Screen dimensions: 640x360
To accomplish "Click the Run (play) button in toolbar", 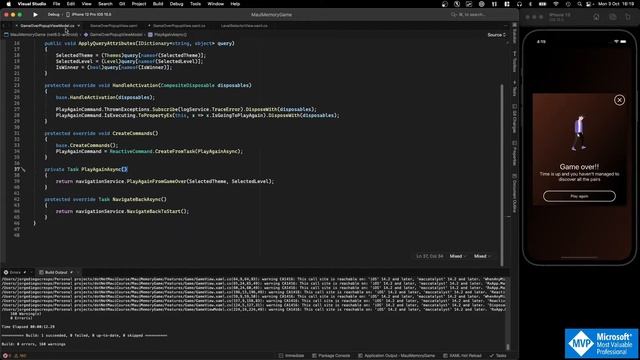I will [36, 15].
